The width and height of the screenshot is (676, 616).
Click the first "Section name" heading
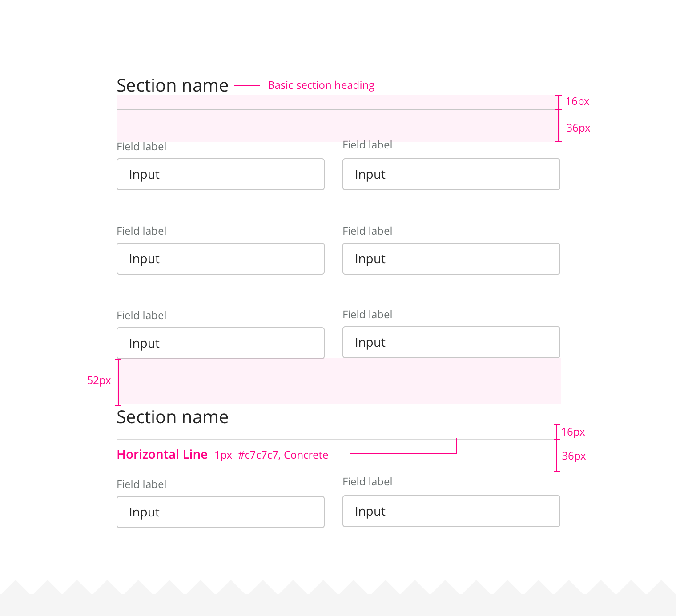pos(172,85)
